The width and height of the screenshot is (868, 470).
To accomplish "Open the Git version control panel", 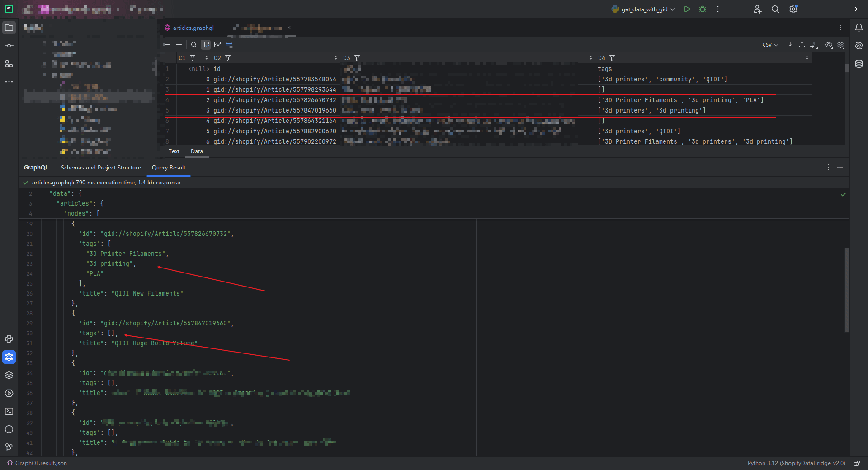I will click(x=9, y=447).
